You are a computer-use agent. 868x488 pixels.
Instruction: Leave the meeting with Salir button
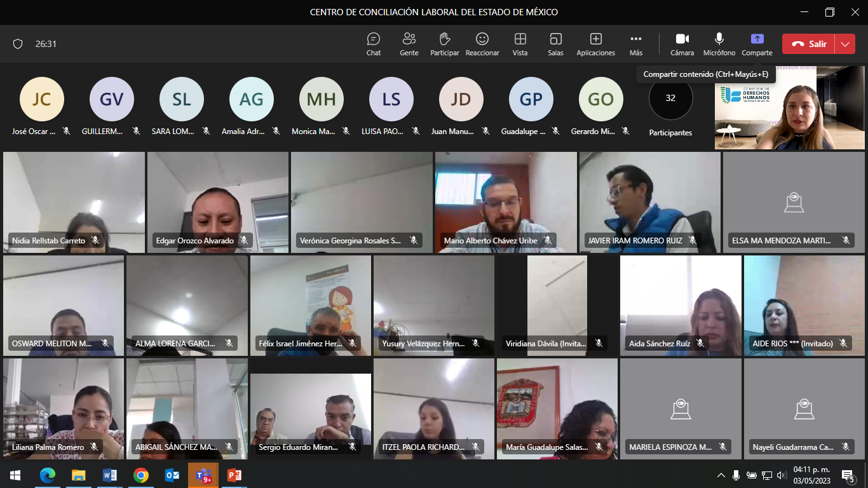809,44
